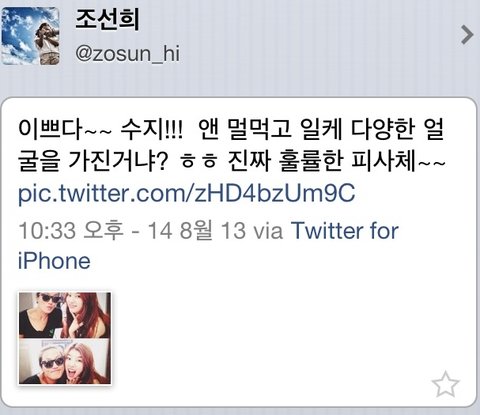Tap the ㅎㅎ characters in tweet text

point(199,162)
